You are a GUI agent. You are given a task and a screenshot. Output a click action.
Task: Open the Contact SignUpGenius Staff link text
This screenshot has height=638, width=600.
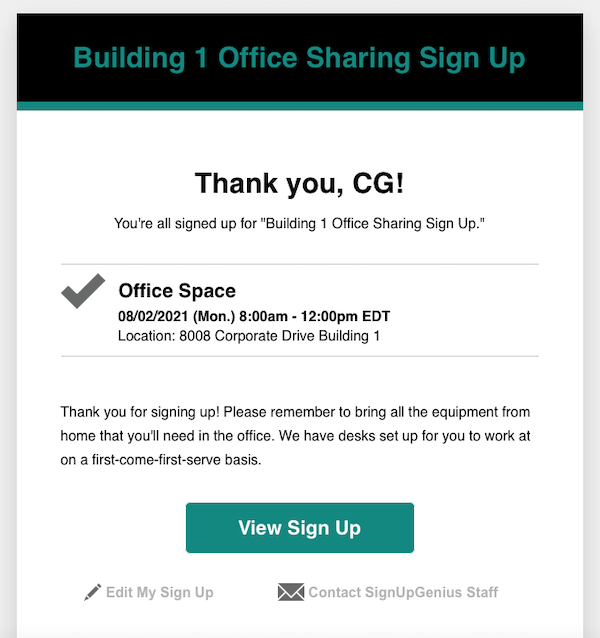coord(403,592)
